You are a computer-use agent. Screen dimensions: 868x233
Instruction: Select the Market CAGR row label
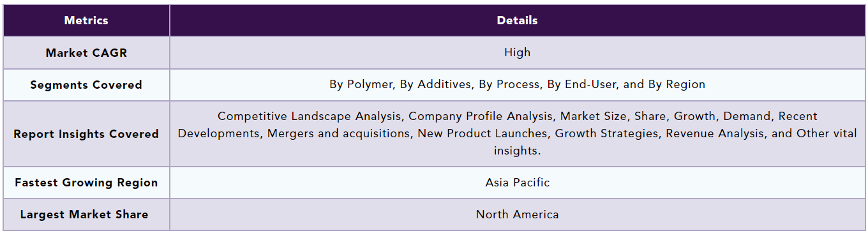(x=86, y=53)
